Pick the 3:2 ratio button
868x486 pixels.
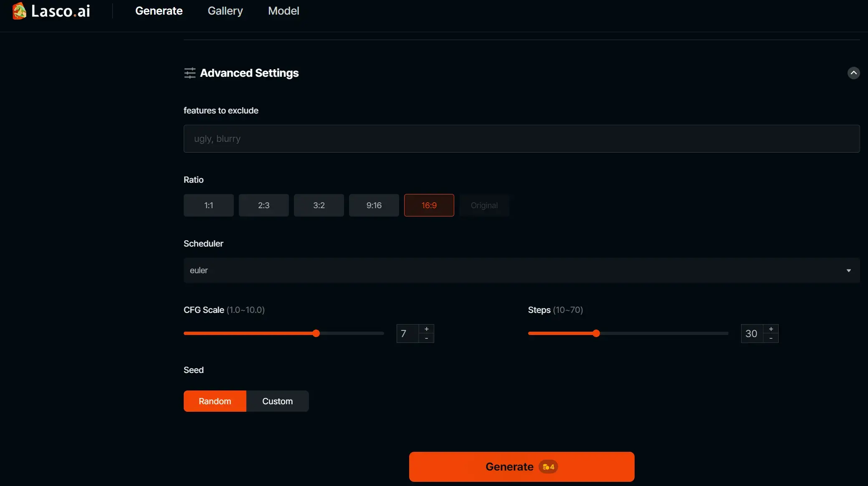319,205
